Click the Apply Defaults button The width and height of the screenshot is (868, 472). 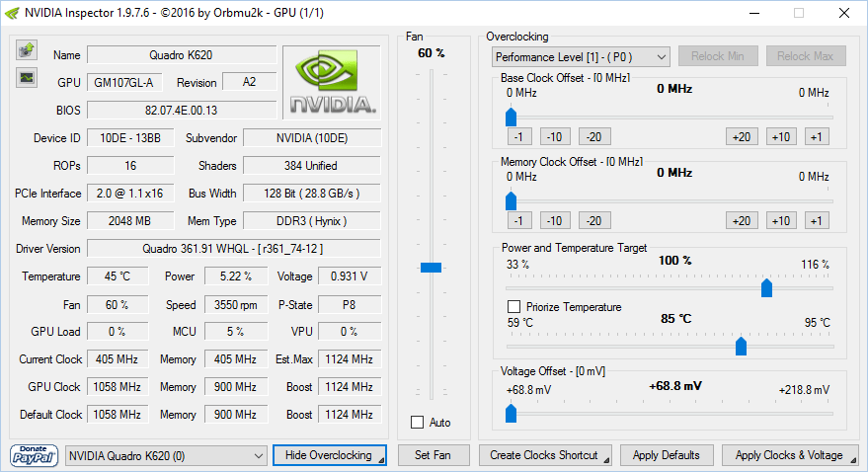point(666,455)
